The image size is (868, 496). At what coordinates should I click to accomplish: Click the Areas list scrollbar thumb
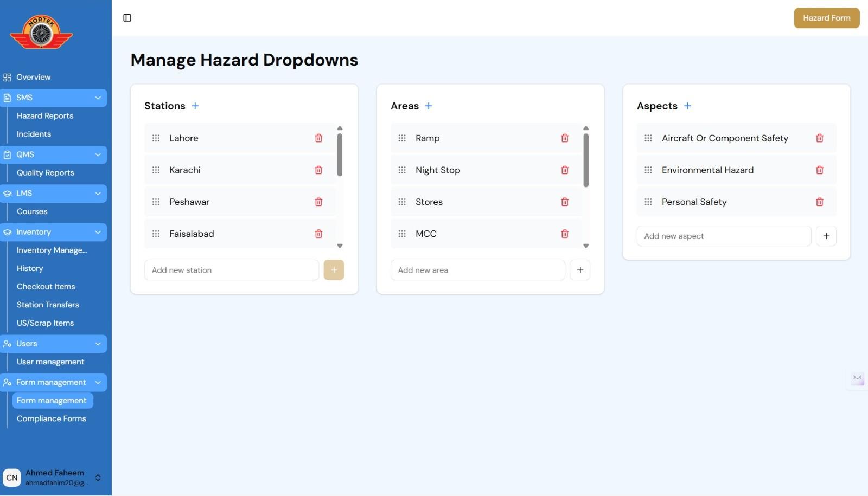586,160
